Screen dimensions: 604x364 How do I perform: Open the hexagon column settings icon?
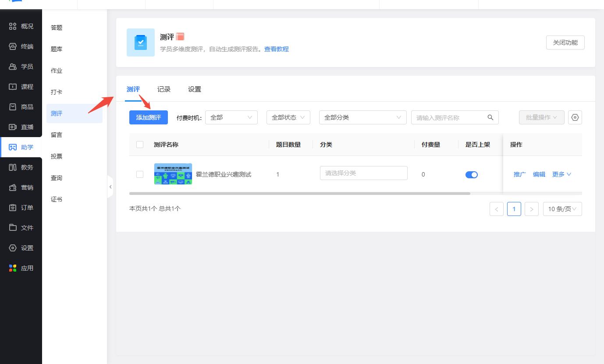pyautogui.click(x=575, y=117)
